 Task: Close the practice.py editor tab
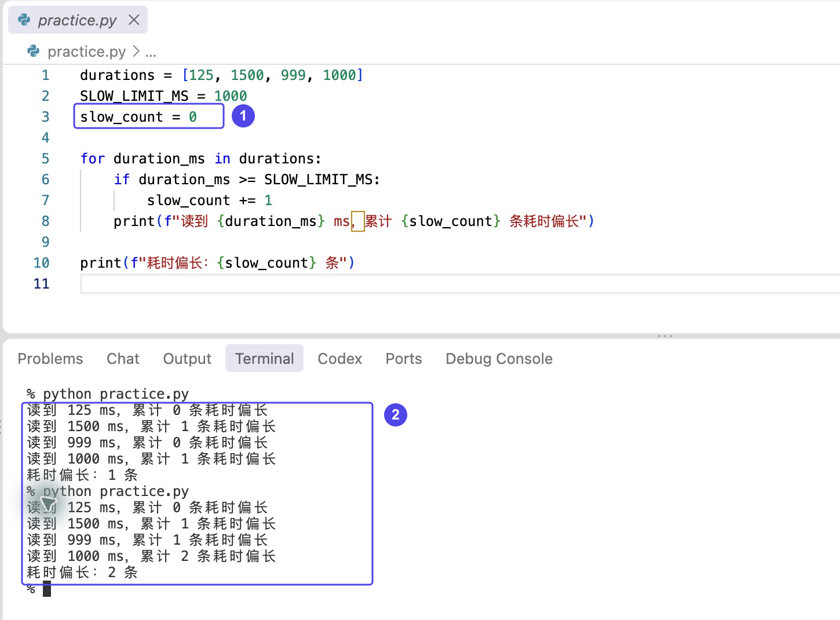coord(134,20)
